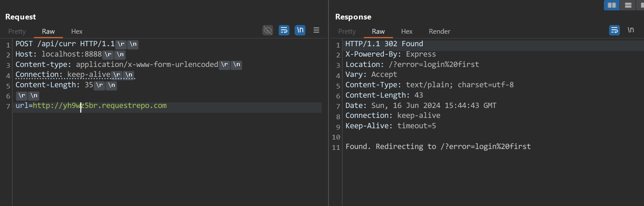Toggle line wrap in the Response panel
This screenshot has width=644, height=206.
click(x=614, y=30)
